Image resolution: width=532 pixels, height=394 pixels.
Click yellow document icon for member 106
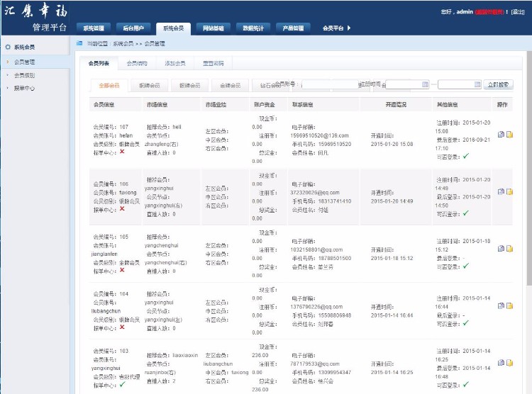[509, 191]
